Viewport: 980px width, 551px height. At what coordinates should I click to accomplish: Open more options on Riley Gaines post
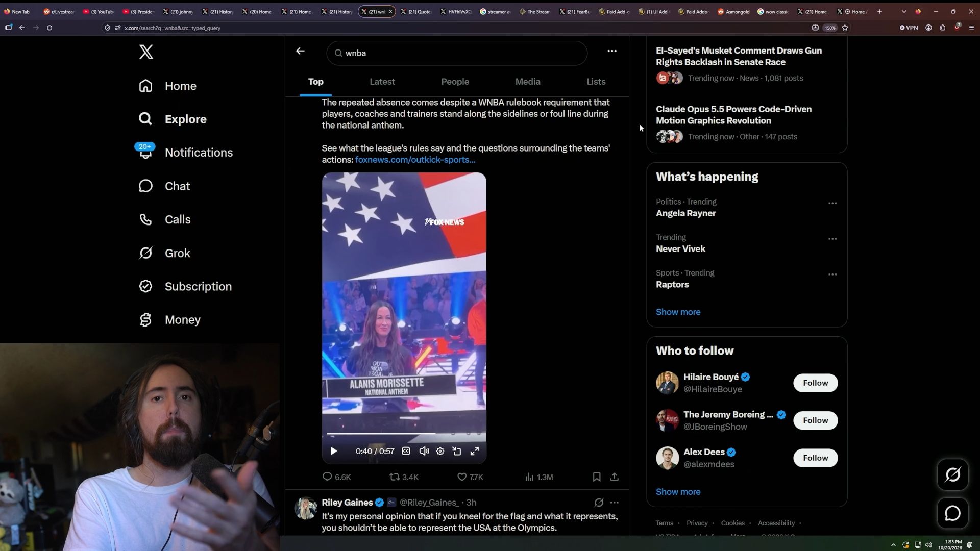point(615,503)
